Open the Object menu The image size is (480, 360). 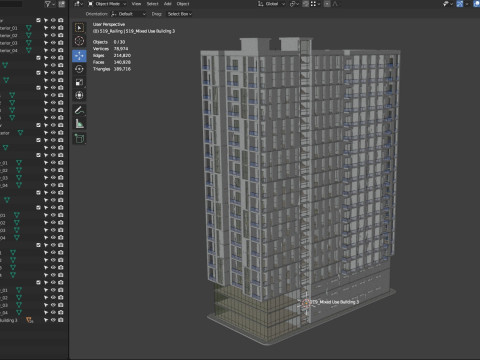(183, 4)
